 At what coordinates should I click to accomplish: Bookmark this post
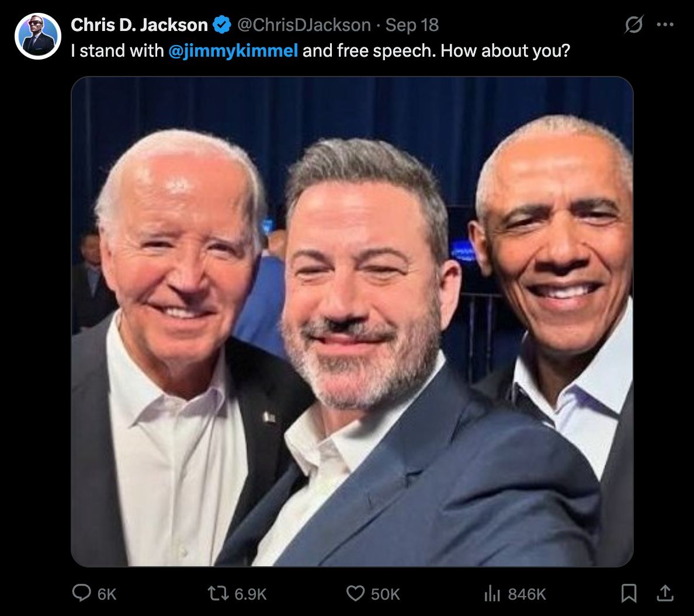coord(629,594)
